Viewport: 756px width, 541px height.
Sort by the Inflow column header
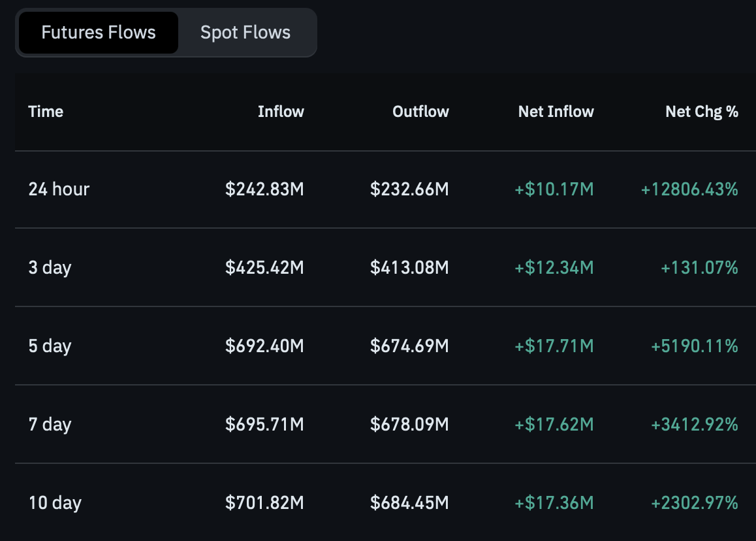click(281, 112)
